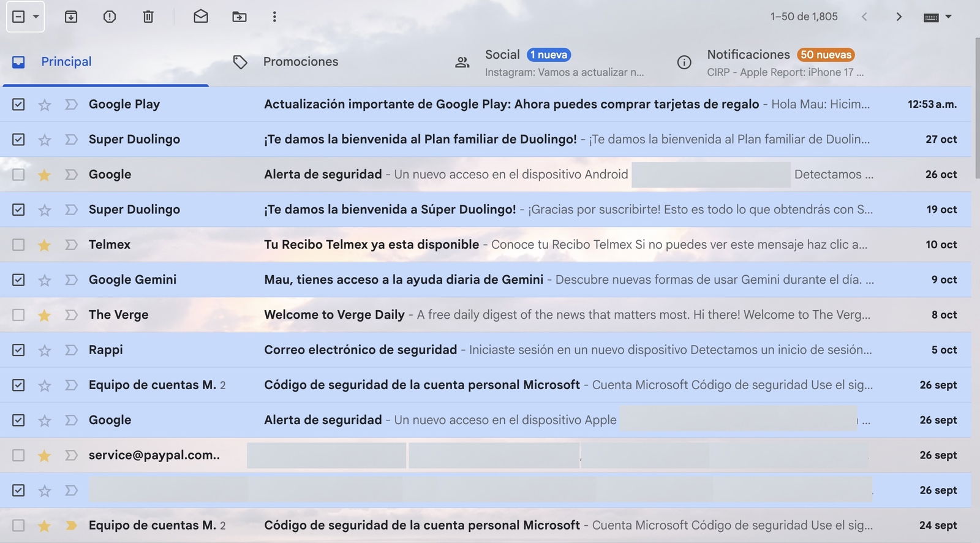Check the 26 oct Google alert checkbox
The image size is (980, 543).
tap(18, 175)
